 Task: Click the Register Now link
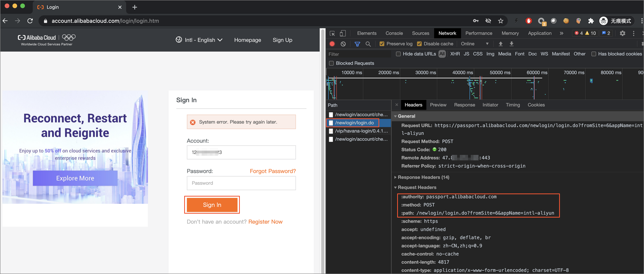pos(266,222)
